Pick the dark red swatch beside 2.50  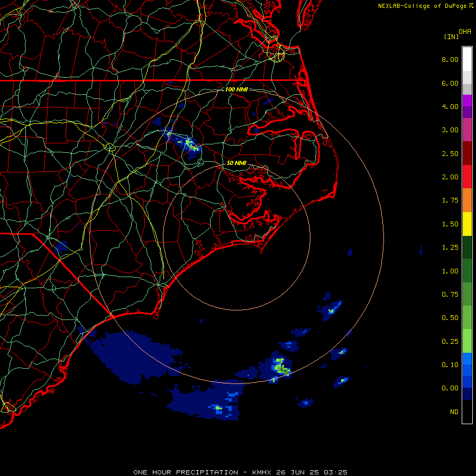(467, 153)
